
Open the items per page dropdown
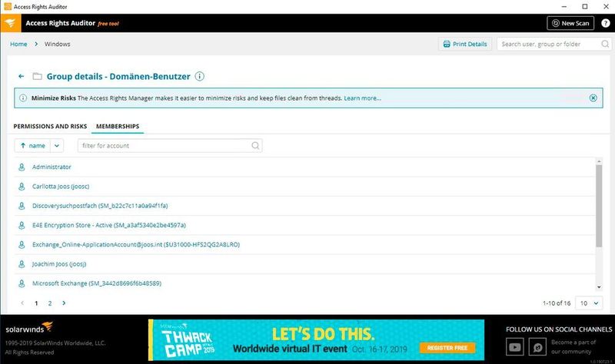pyautogui.click(x=589, y=303)
